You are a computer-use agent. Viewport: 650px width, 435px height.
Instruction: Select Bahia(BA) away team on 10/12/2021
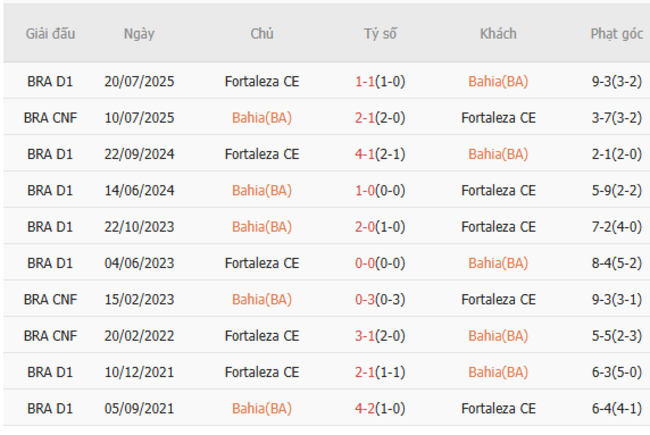coord(498,372)
